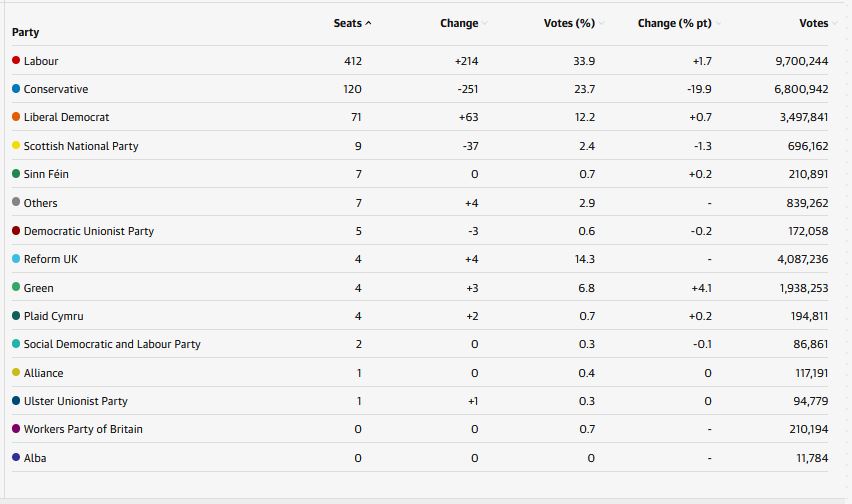Select the Sinn Féin party name

pyautogui.click(x=46, y=174)
